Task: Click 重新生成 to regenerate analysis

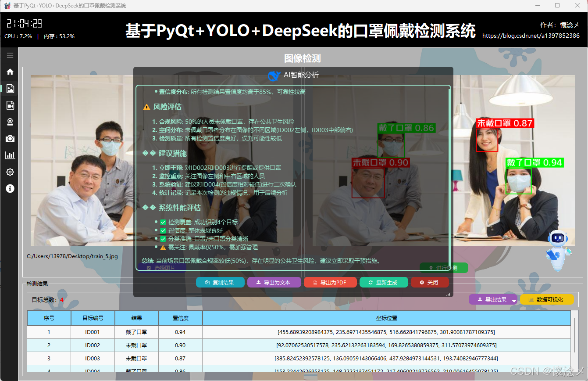Action: [384, 282]
